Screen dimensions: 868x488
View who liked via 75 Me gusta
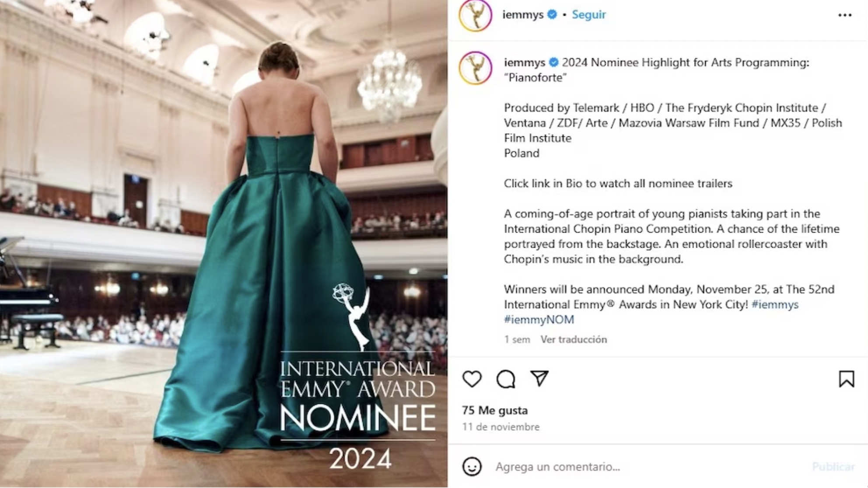[x=495, y=410]
